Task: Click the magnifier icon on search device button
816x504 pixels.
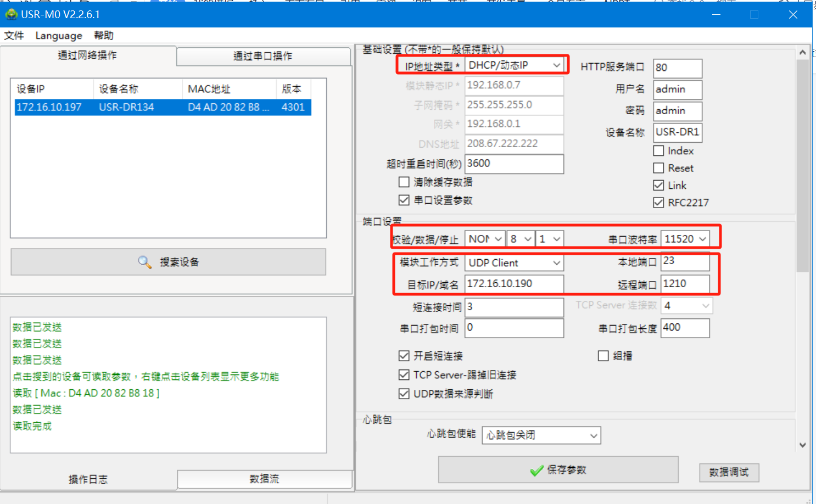Action: 144,262
